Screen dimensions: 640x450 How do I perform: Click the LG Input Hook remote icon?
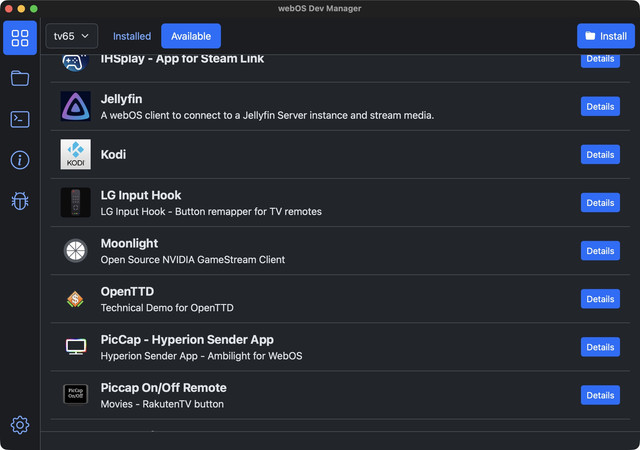click(76, 203)
